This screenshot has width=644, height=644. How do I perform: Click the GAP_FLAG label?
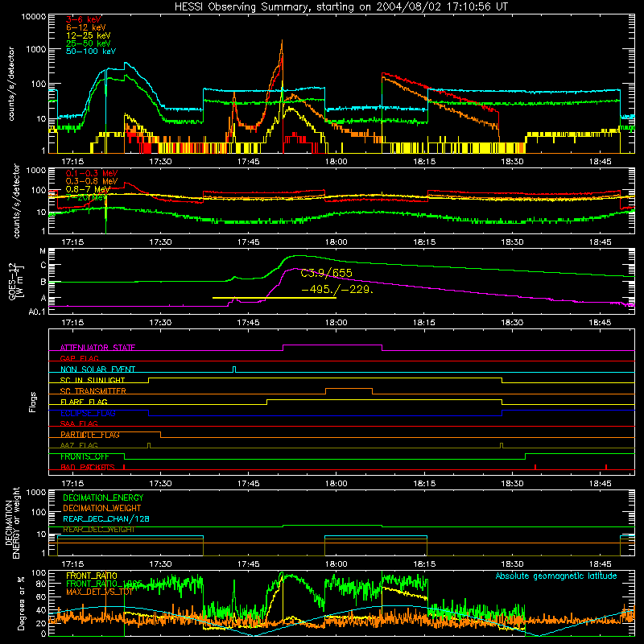coord(79,358)
